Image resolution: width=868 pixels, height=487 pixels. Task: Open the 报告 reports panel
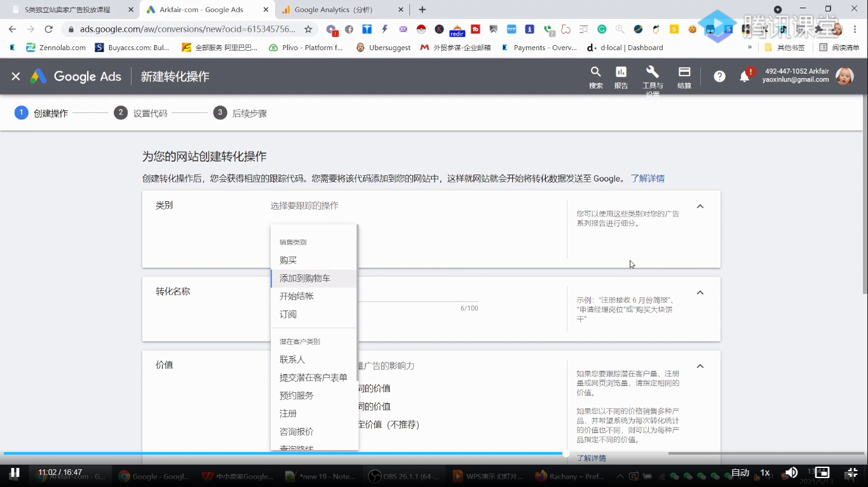pos(620,76)
